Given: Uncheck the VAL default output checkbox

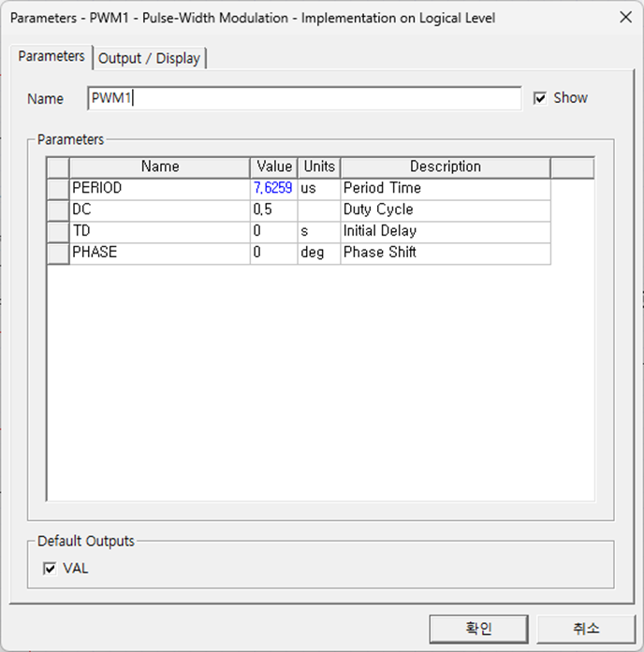Looking at the screenshot, I should pos(51,569).
